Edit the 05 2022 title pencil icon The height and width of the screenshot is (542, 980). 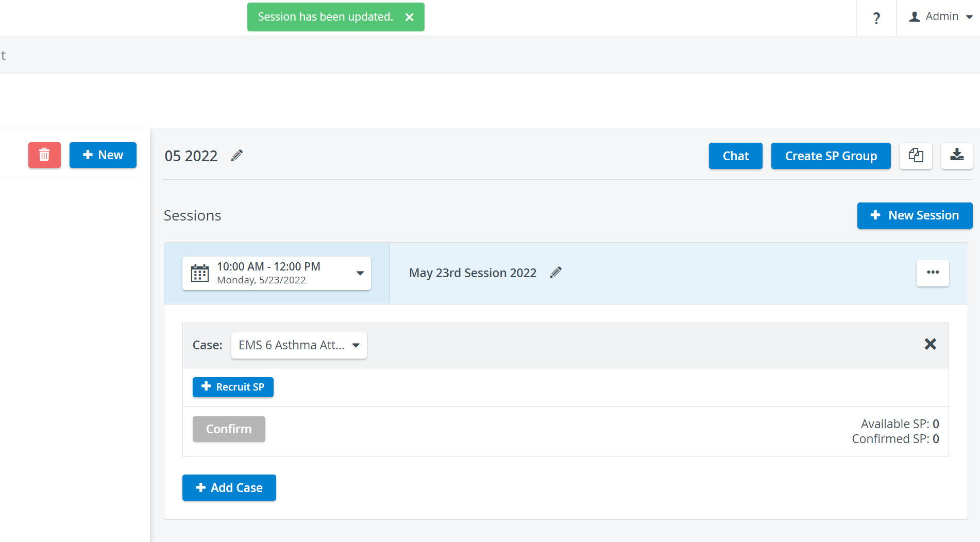pos(237,156)
